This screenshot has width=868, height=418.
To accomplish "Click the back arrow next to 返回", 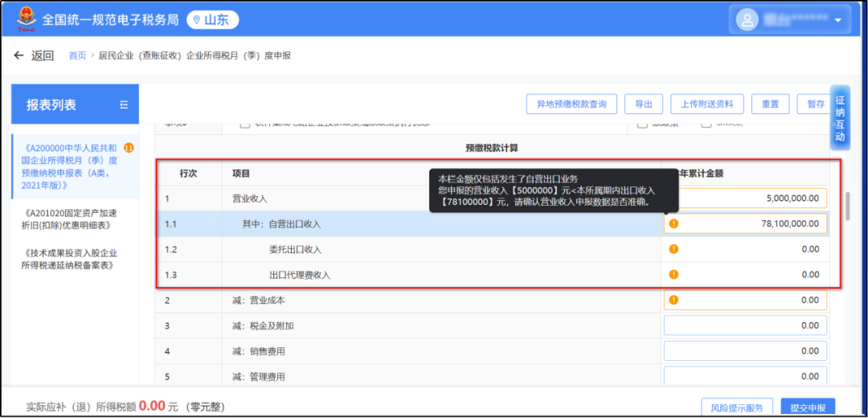I will pyautogui.click(x=19, y=55).
